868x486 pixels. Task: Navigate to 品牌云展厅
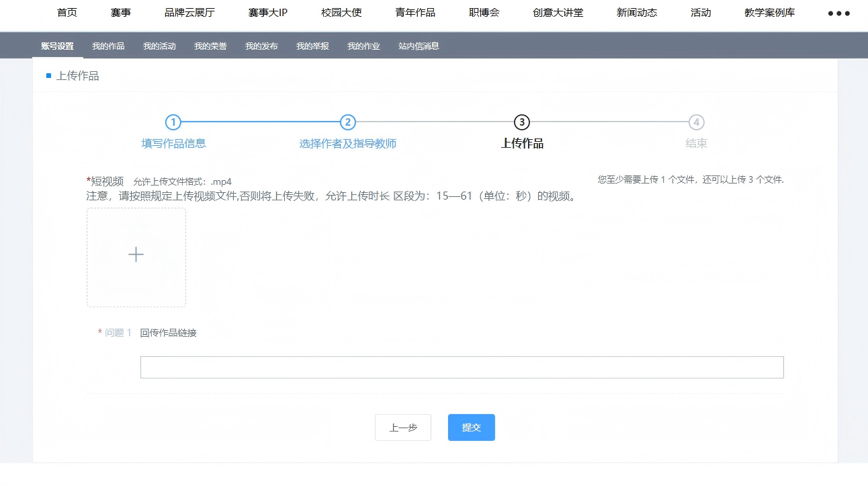189,13
